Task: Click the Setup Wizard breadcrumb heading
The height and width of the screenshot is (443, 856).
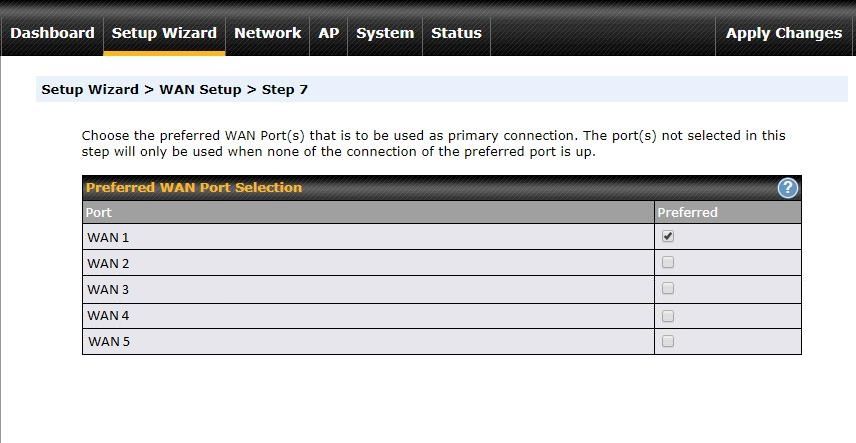Action: (x=90, y=90)
